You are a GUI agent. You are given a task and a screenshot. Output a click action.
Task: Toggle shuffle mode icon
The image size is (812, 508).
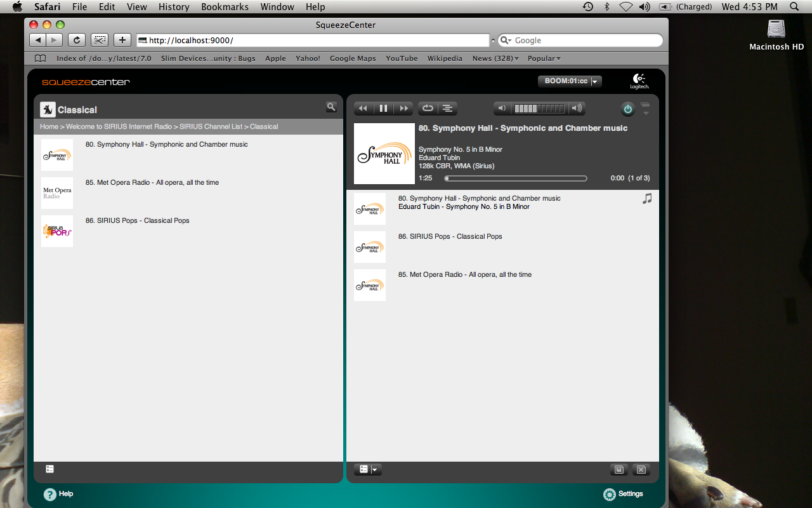click(447, 109)
